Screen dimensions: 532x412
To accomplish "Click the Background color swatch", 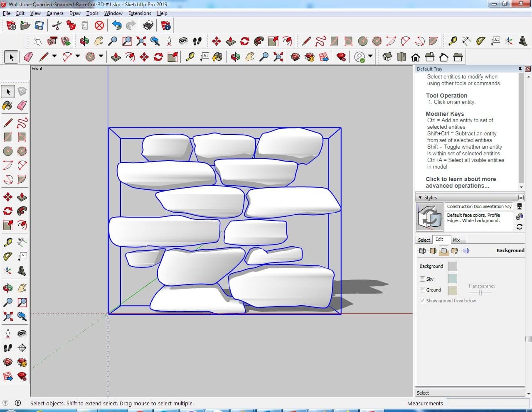I will 453,266.
